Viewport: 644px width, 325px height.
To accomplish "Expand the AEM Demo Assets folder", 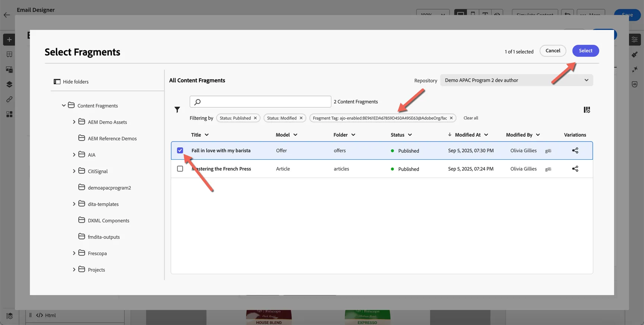I will [x=74, y=122].
